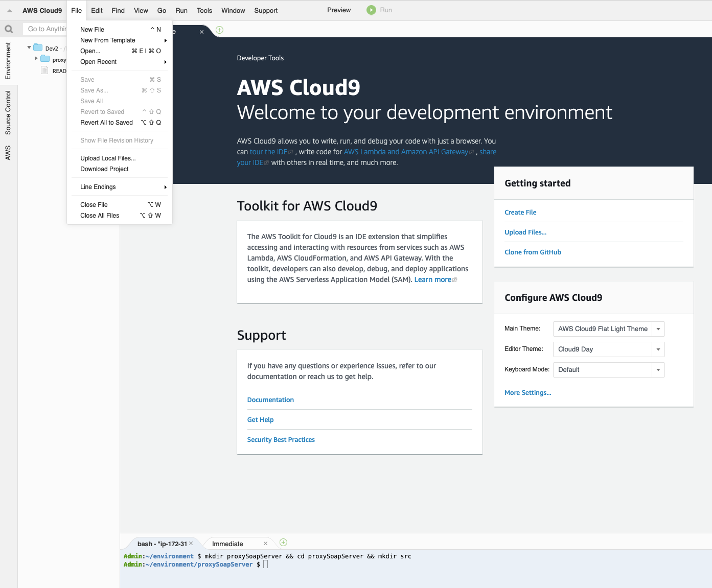Open the Run menu

[x=181, y=10]
